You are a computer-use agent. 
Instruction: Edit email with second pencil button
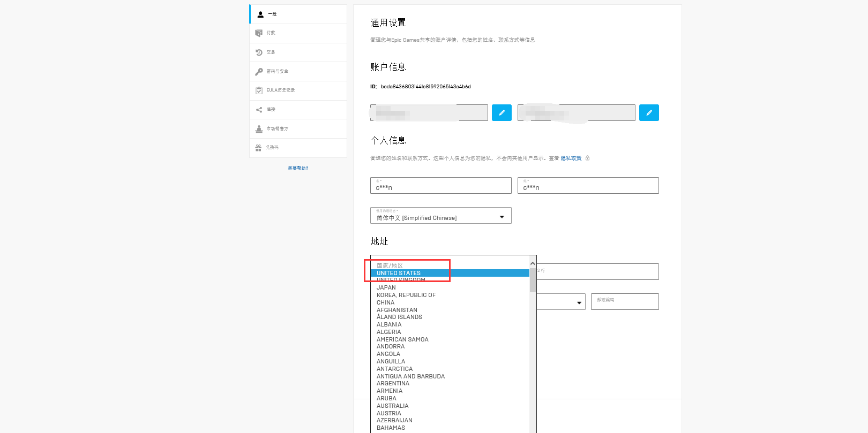click(x=649, y=113)
